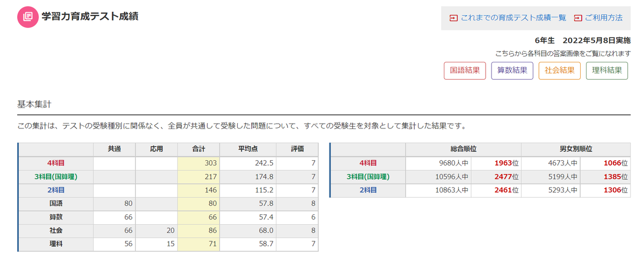Click the average 174.8 cell
This screenshot has width=644, height=265.
pos(248,176)
